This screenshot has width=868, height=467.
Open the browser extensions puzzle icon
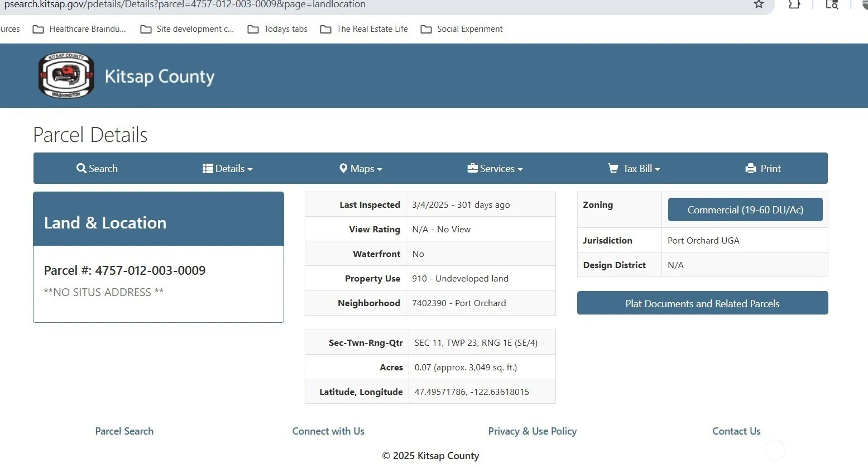coord(794,4)
